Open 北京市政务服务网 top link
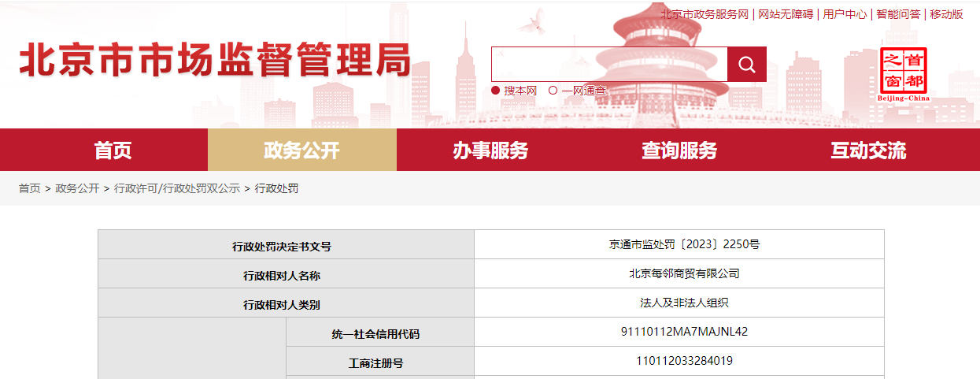 [704, 14]
